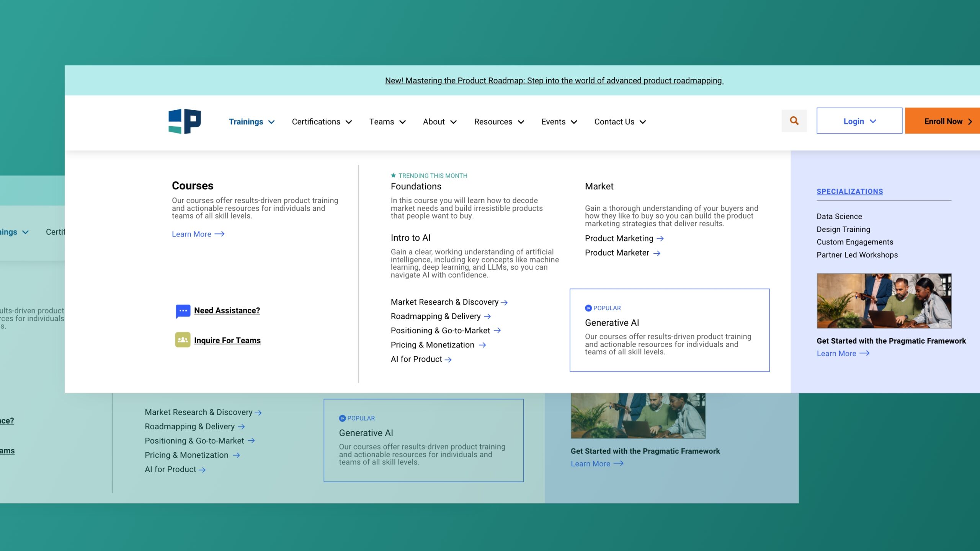Click the arrow beside Product Marketer

click(657, 253)
